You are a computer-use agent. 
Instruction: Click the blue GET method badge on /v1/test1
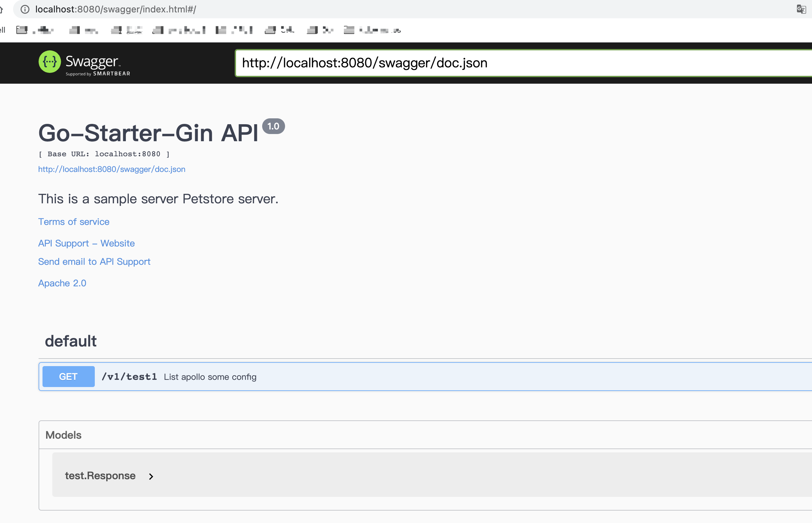tap(68, 376)
